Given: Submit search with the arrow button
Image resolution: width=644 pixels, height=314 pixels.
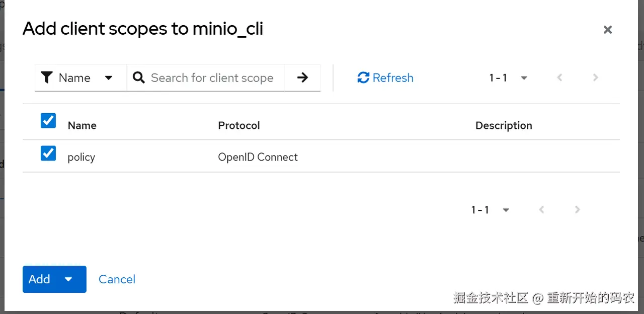Looking at the screenshot, I should click(x=302, y=77).
